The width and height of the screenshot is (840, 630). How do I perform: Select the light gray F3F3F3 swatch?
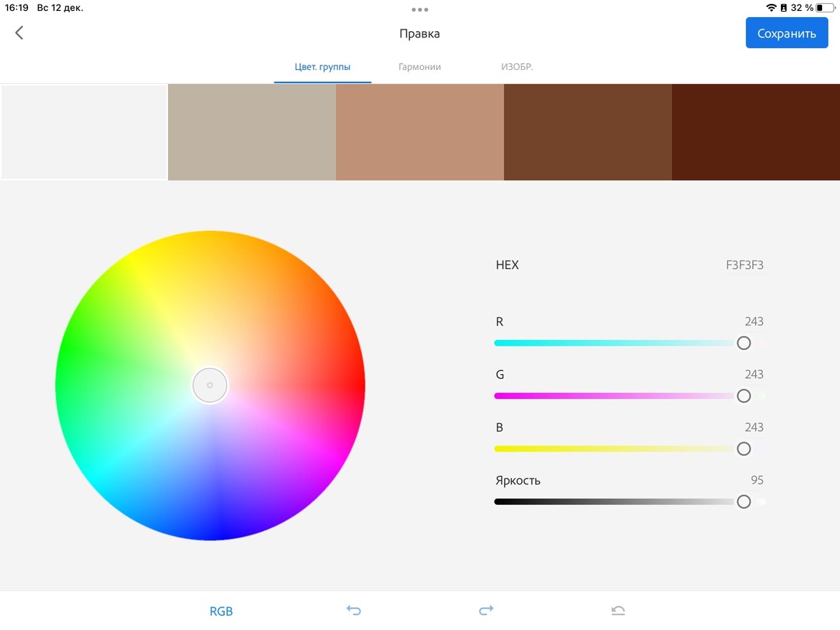84,132
